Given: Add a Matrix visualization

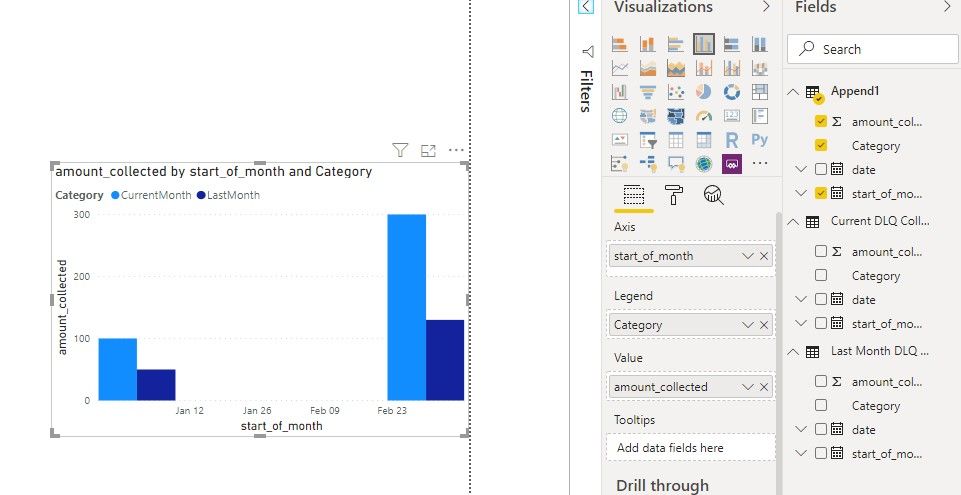Looking at the screenshot, I should point(704,140).
